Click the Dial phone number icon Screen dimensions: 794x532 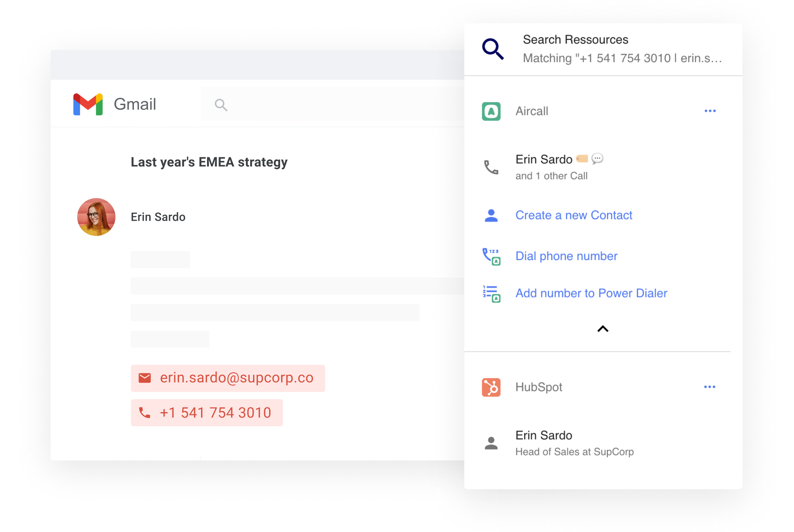[x=492, y=255]
